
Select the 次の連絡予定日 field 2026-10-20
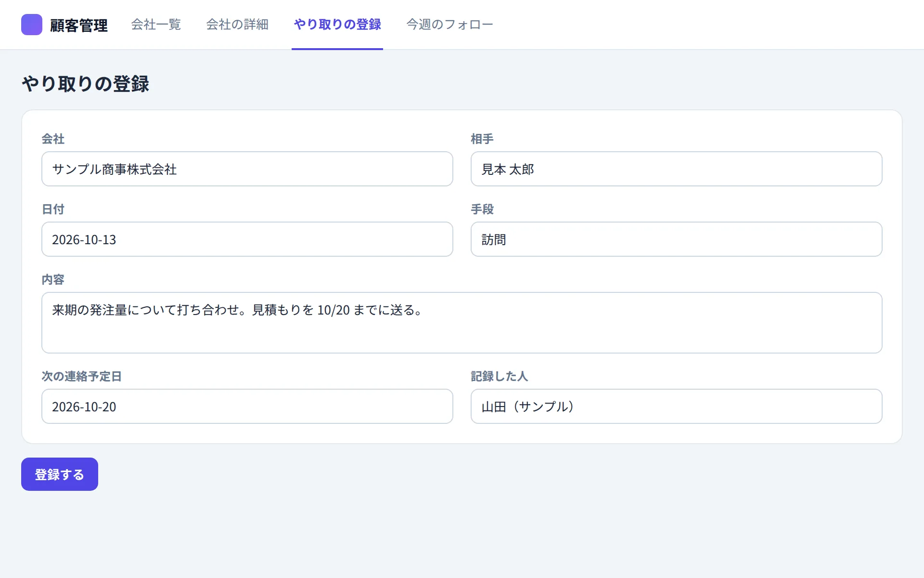[x=247, y=407]
